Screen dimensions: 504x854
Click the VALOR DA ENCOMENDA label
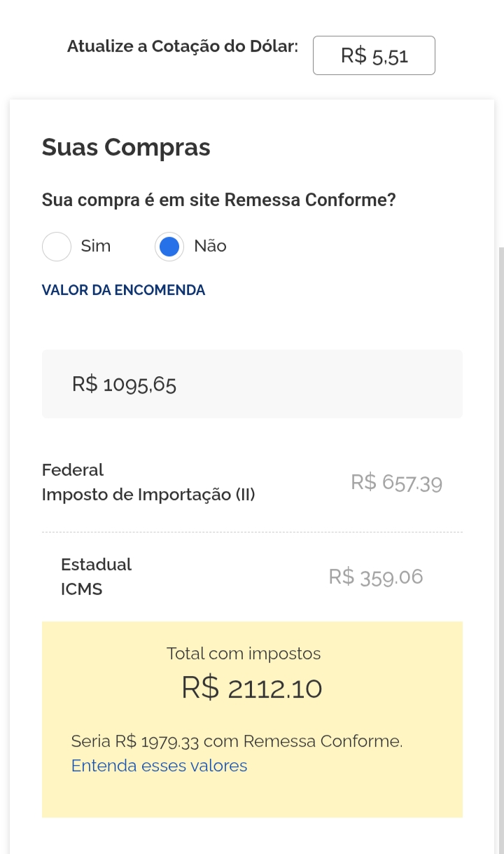[123, 290]
